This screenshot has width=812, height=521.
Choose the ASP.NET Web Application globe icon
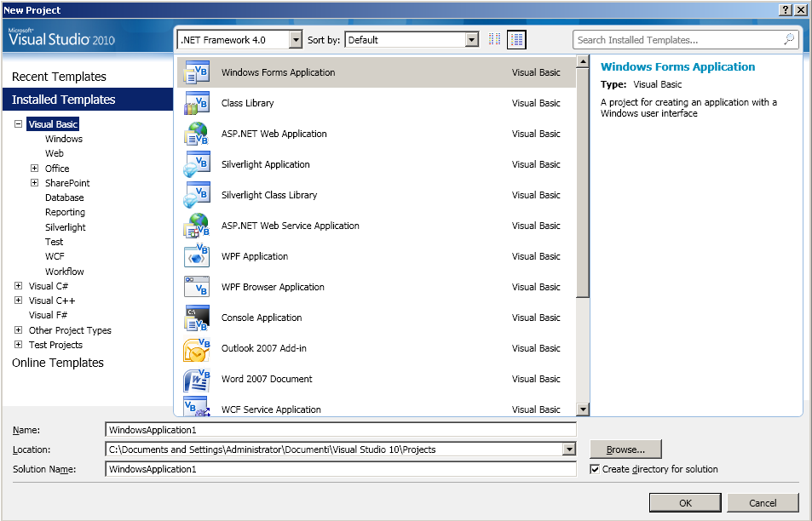click(x=197, y=134)
